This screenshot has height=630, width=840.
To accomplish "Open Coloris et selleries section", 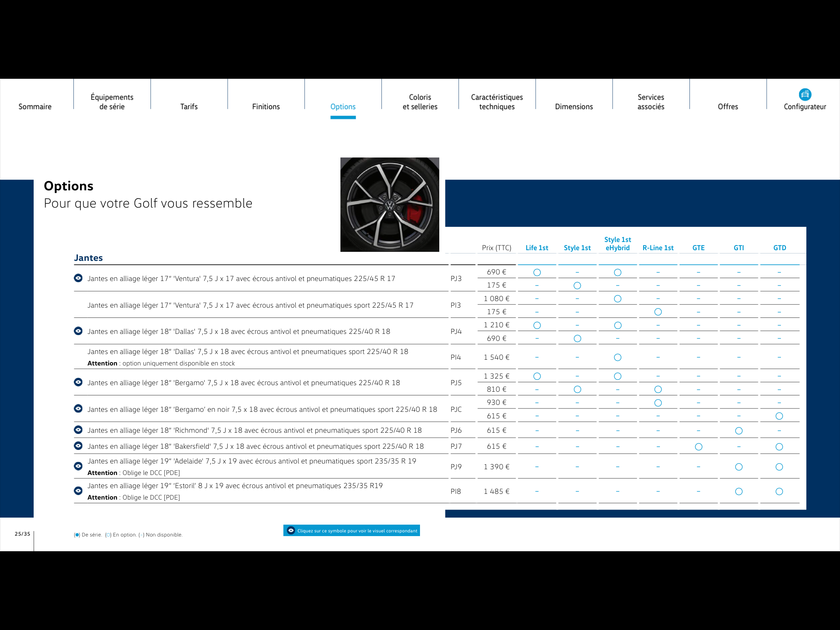I will [420, 102].
